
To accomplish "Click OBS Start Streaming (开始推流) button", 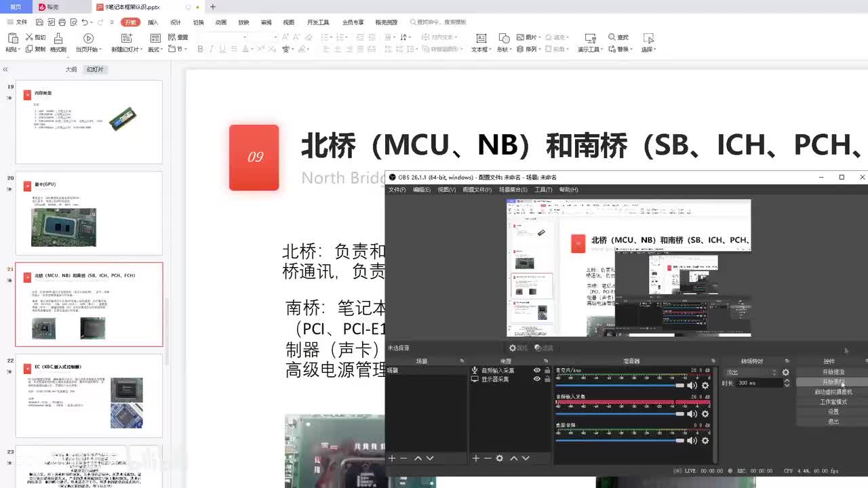I will point(833,372).
